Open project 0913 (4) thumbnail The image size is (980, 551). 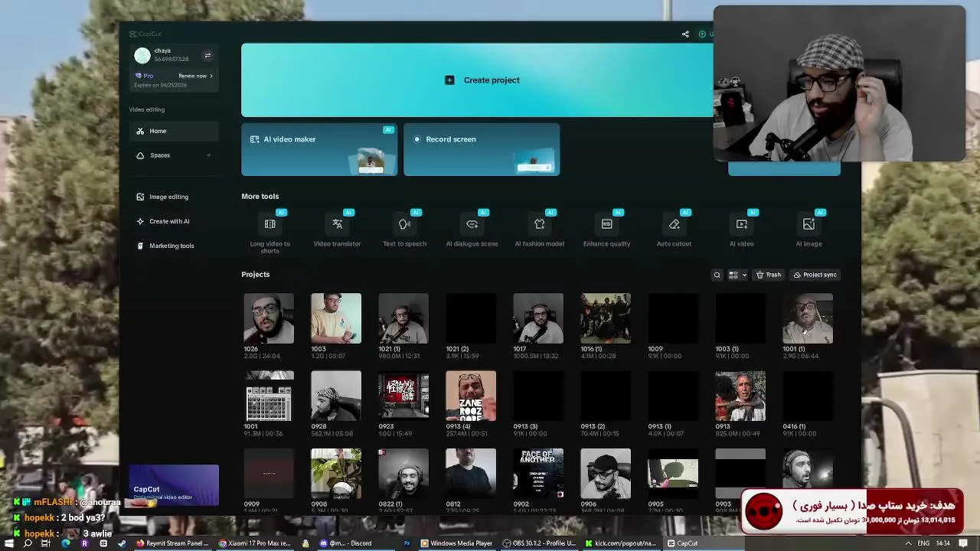point(471,396)
